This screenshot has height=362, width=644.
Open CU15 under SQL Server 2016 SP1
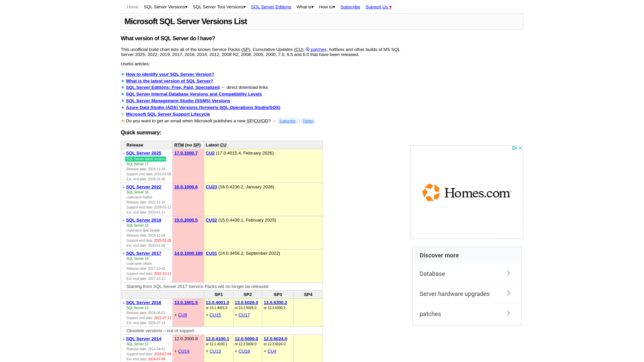click(215, 315)
